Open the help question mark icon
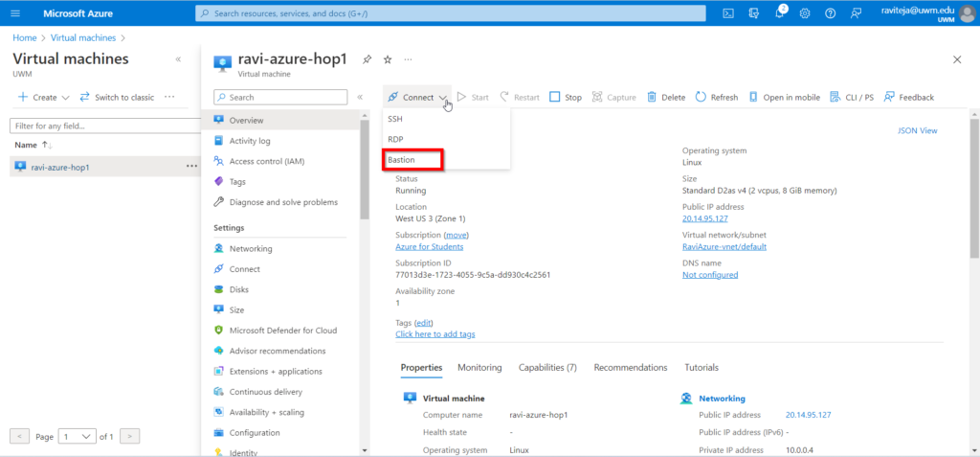This screenshot has height=457, width=980. click(830, 13)
